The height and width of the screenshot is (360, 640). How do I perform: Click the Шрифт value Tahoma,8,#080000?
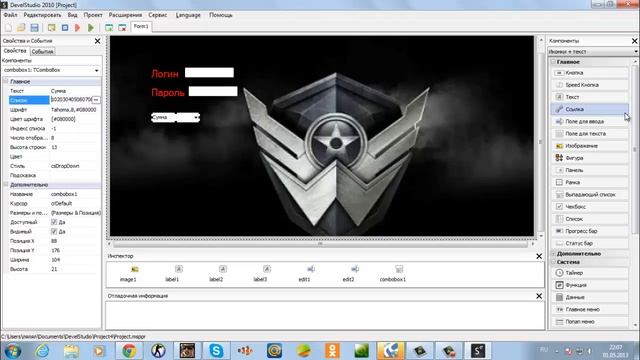73,110
